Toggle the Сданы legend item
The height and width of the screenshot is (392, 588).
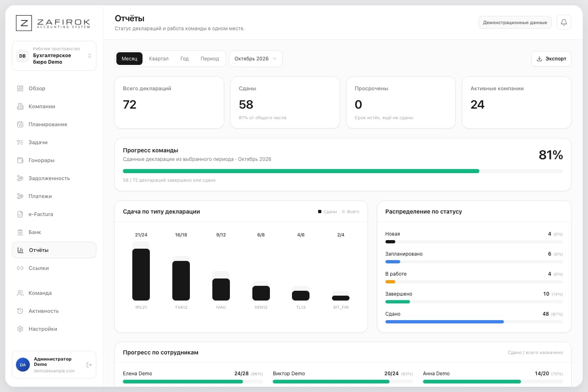[x=327, y=212]
